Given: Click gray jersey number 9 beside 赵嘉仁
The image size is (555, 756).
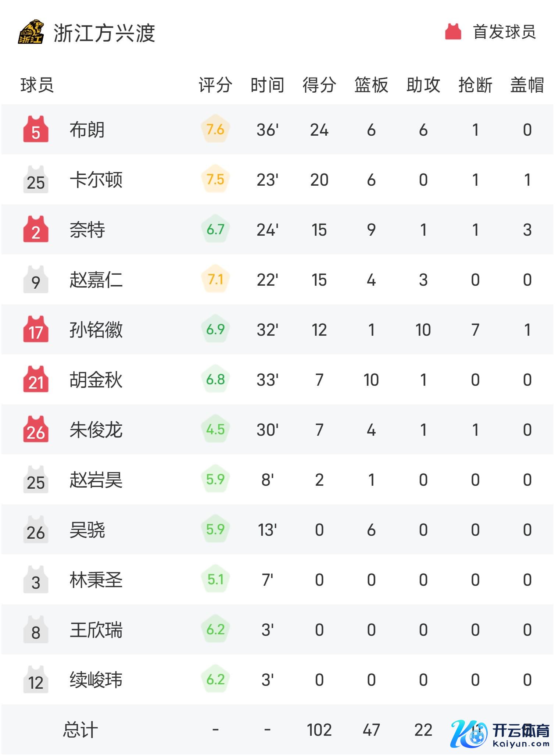Looking at the screenshot, I should (x=36, y=280).
